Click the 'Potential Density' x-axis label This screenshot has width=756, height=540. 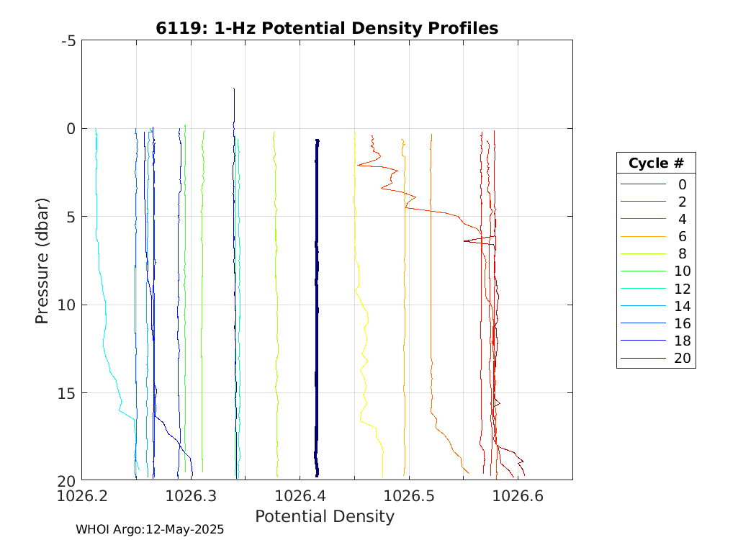click(x=325, y=516)
